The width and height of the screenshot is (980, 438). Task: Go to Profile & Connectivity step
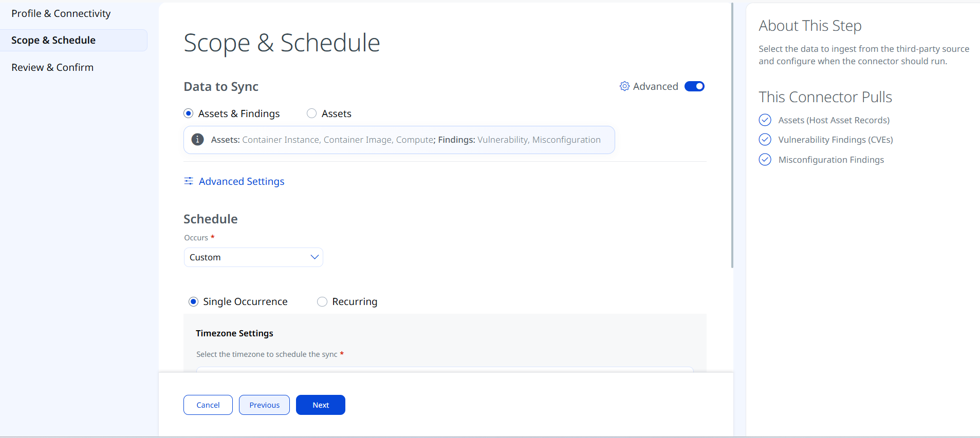coord(61,13)
